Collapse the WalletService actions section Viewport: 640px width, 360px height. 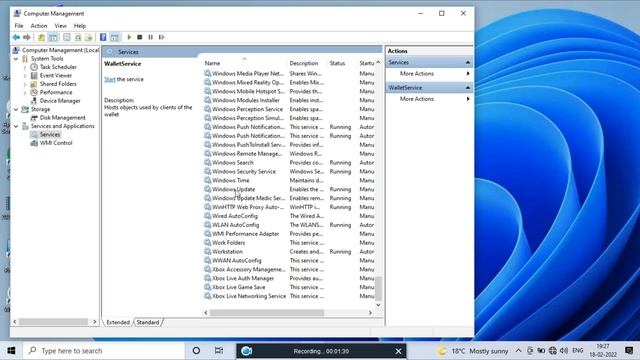coord(468,88)
